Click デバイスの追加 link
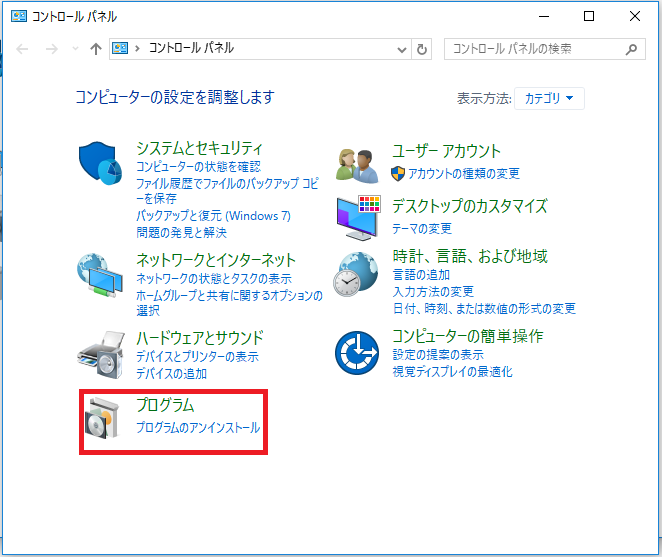662x557 pixels. pyautogui.click(x=172, y=374)
